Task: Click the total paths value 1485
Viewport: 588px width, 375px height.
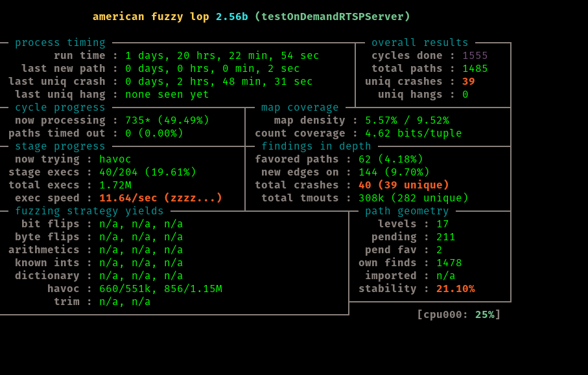Action: coord(475,69)
